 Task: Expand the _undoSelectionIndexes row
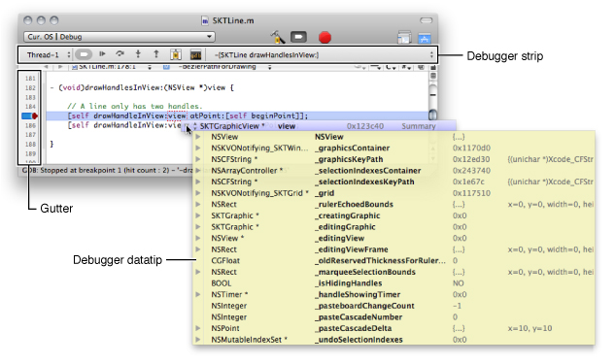click(x=198, y=340)
